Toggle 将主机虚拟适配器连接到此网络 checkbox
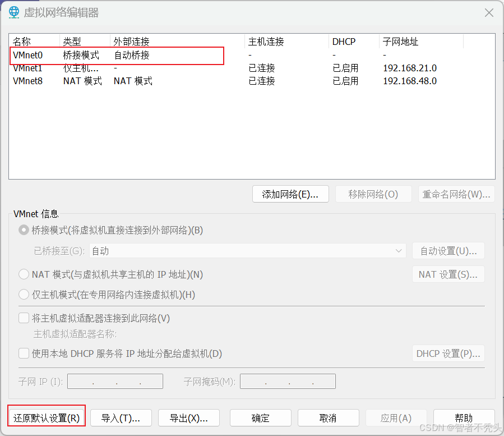Screen dimensions: 504x436 pos(24,318)
